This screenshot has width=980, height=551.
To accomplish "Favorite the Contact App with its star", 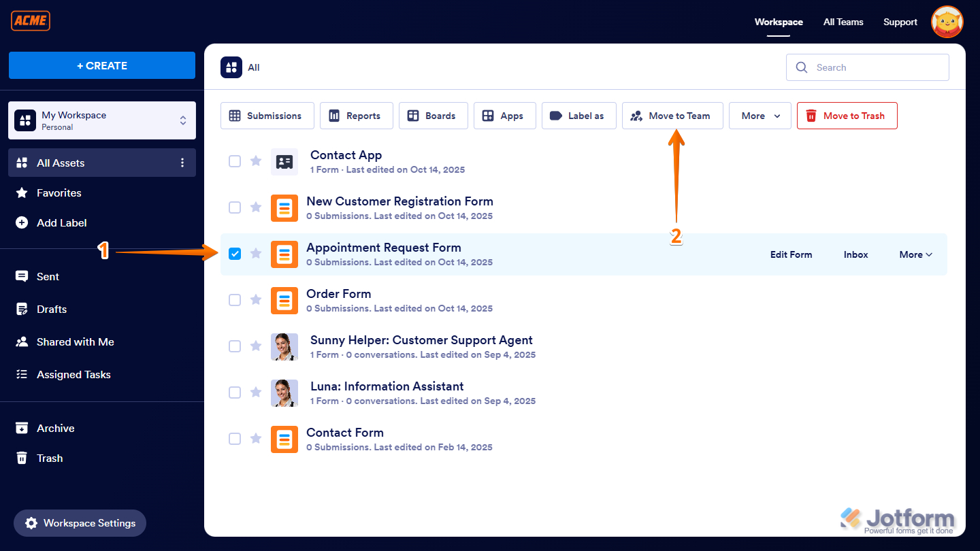I will click(256, 161).
